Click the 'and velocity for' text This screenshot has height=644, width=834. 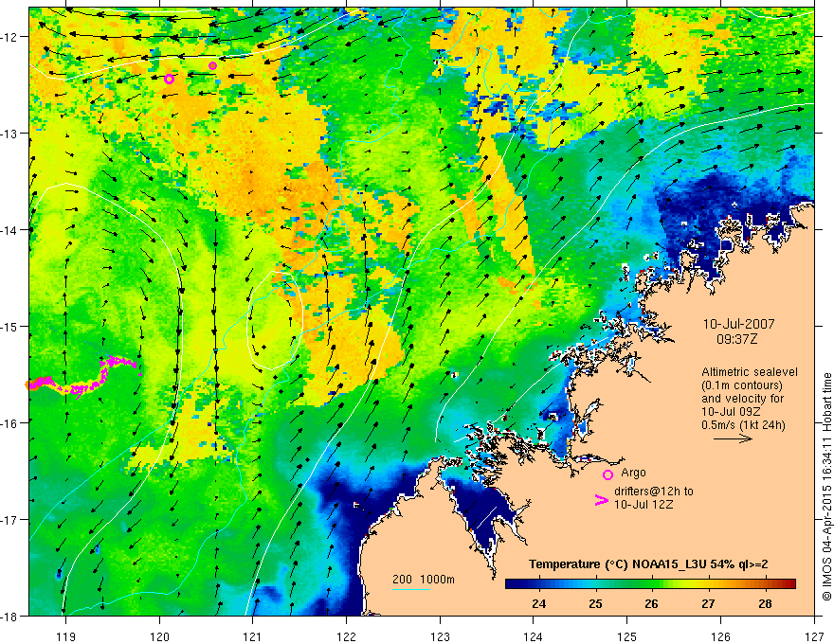pos(742,399)
